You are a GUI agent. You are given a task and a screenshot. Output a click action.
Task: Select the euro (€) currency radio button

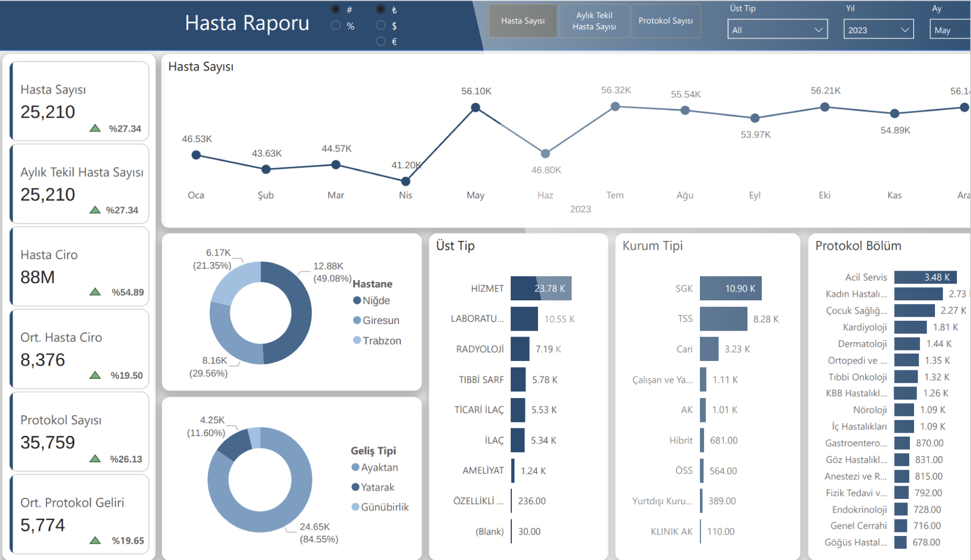click(x=381, y=41)
